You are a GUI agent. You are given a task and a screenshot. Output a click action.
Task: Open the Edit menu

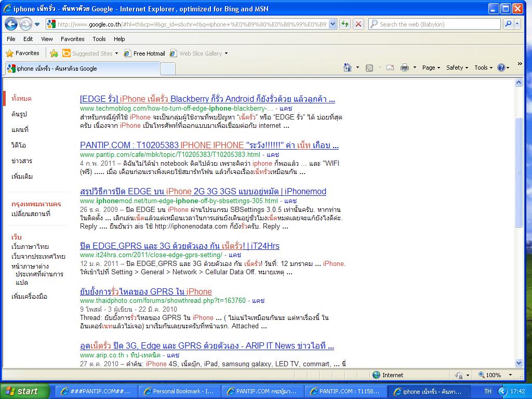[x=28, y=39]
